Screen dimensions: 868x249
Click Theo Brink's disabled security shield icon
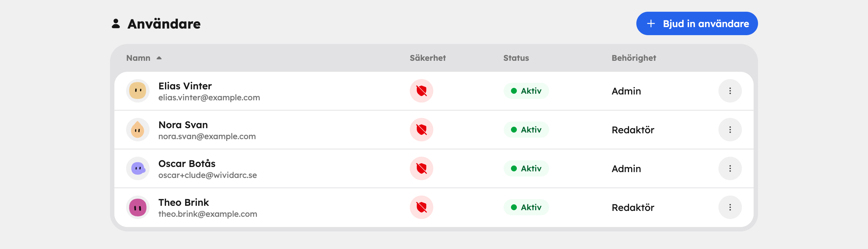[x=422, y=207]
